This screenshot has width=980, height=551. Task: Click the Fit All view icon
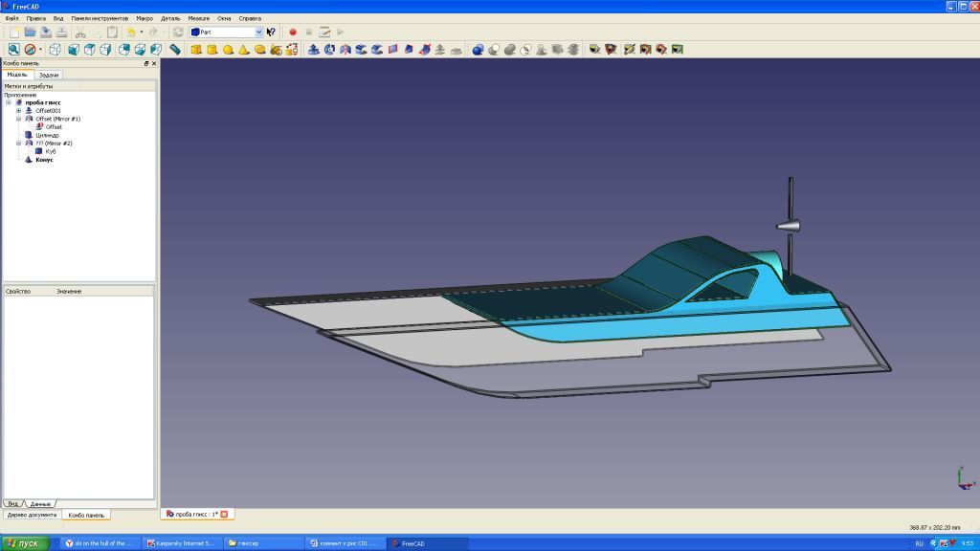coord(13,49)
